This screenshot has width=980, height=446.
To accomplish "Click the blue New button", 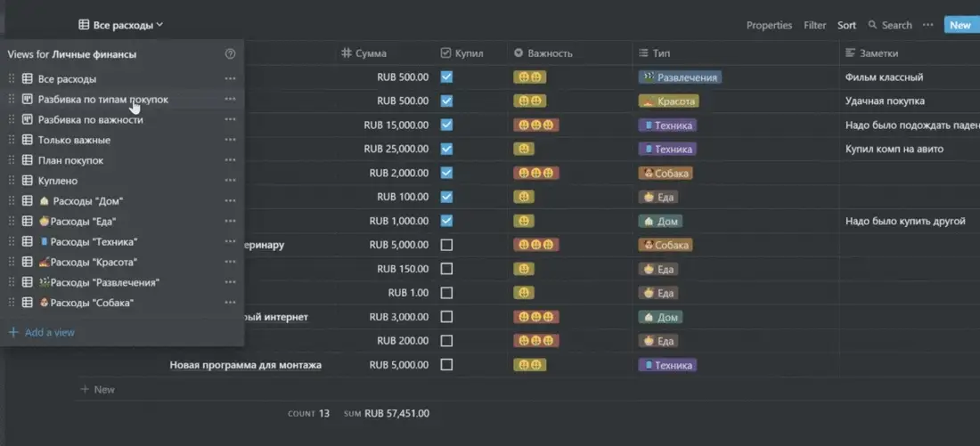I will click(960, 25).
